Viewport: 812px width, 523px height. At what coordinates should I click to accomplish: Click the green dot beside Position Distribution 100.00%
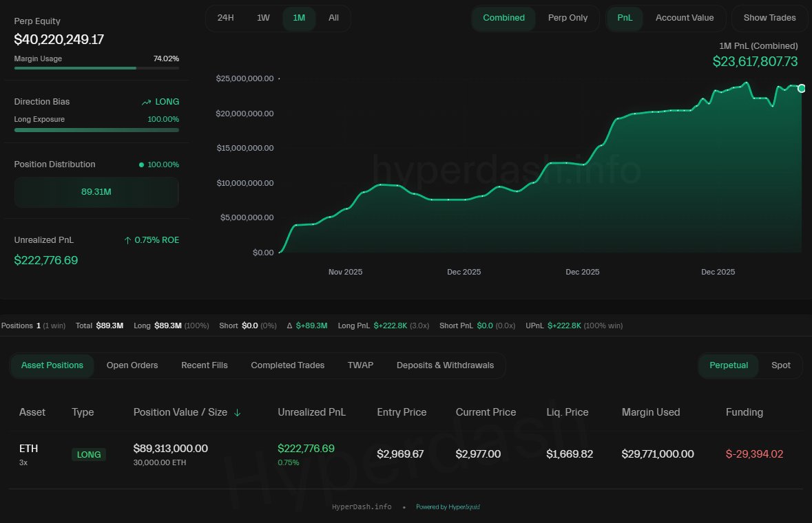142,165
